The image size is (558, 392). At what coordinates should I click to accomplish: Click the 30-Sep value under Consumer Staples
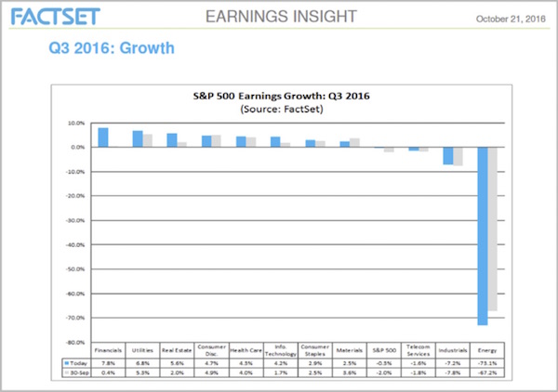315,372
